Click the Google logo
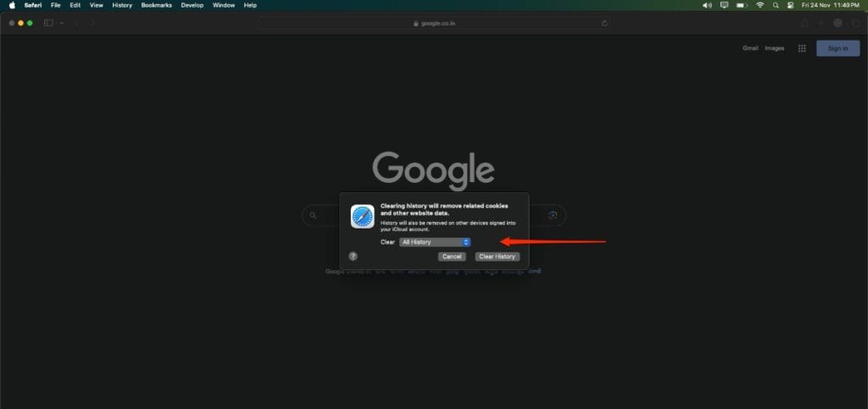Image resolution: width=868 pixels, height=409 pixels. [433, 171]
